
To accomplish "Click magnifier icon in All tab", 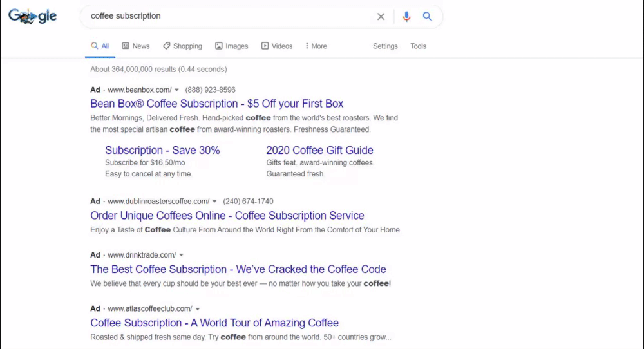I will (95, 46).
